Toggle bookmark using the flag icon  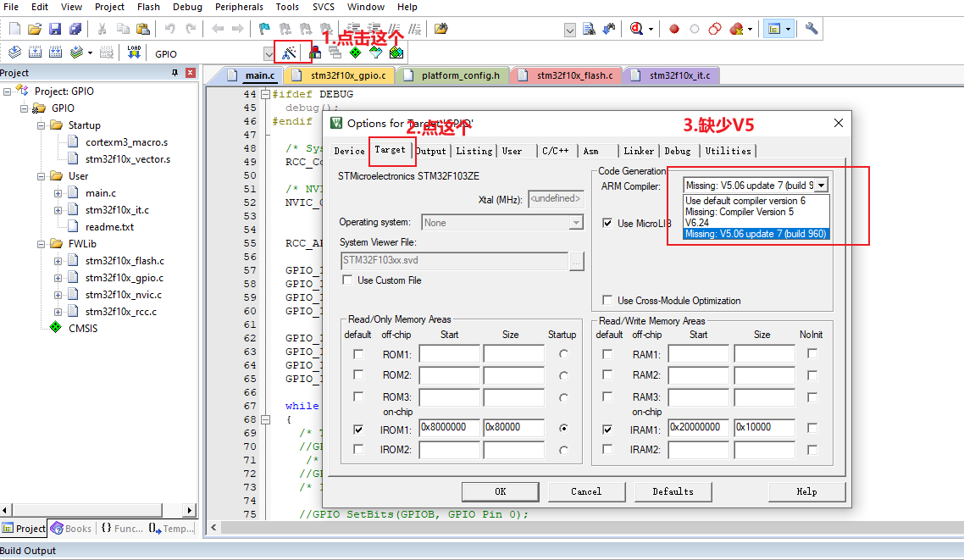click(x=264, y=29)
